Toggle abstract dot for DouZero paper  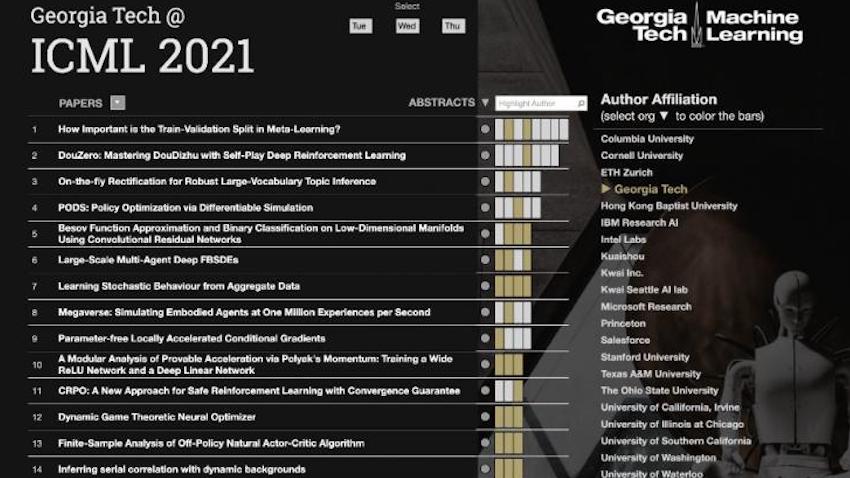click(x=485, y=156)
